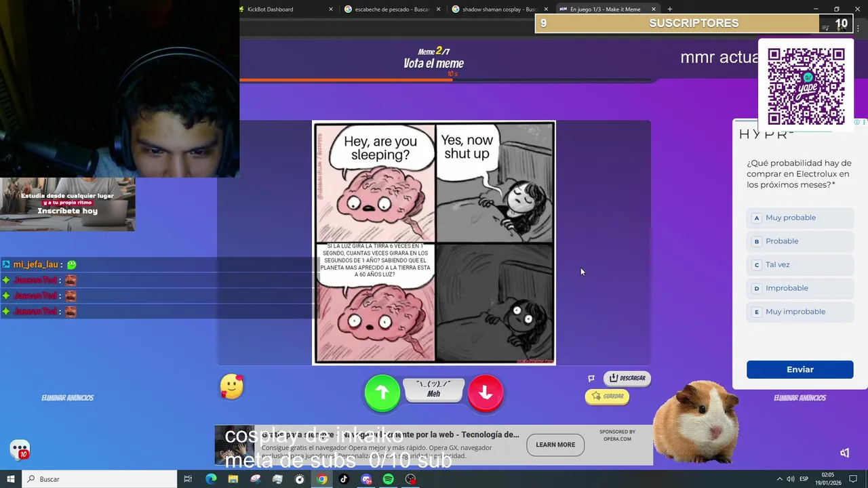Viewport: 868px width, 488px height.
Task: Click the Opera ad thumbnail image
Action: pyautogui.click(x=235, y=445)
